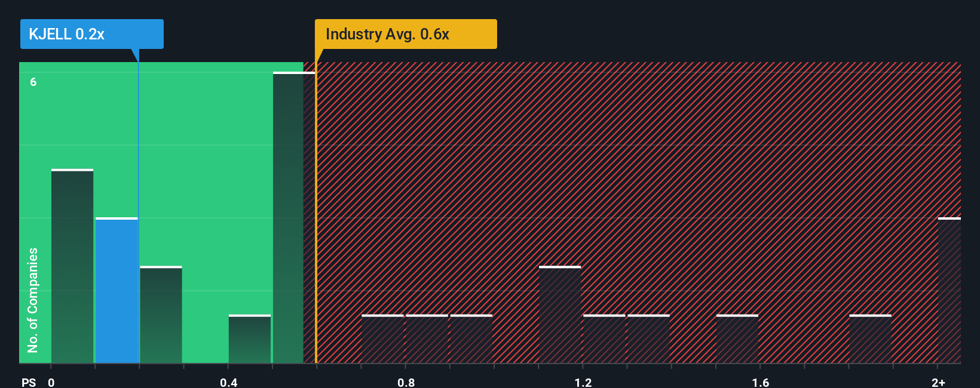
Task: Click the x-axis label 2+
Action: pyautogui.click(x=938, y=382)
